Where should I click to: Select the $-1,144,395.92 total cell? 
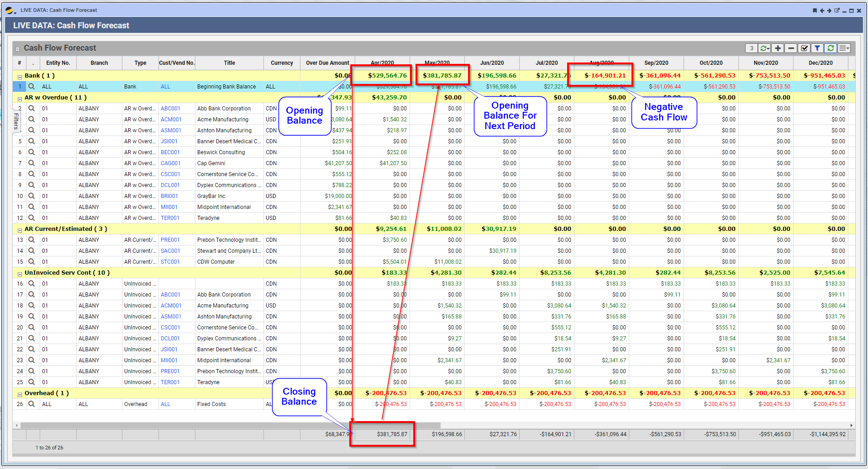point(821,434)
